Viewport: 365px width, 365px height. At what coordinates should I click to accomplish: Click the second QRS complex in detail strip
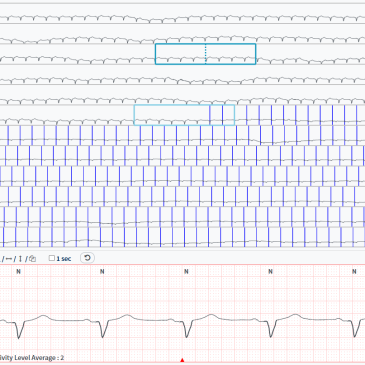pos(104,328)
